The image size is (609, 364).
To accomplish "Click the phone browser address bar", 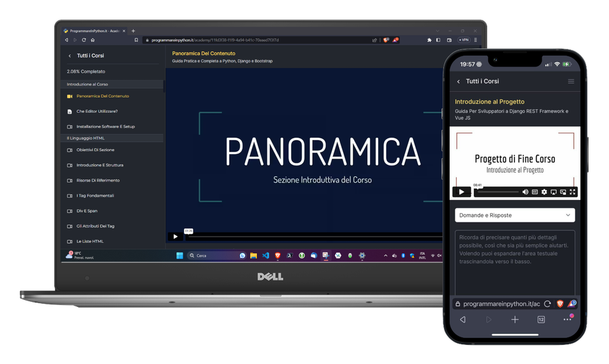I will [501, 304].
